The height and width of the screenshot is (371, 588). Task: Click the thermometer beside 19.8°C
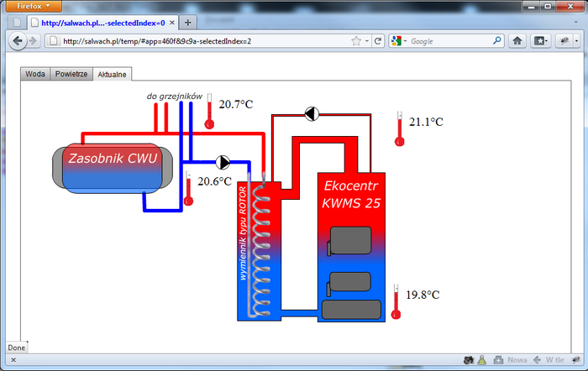pos(396,301)
